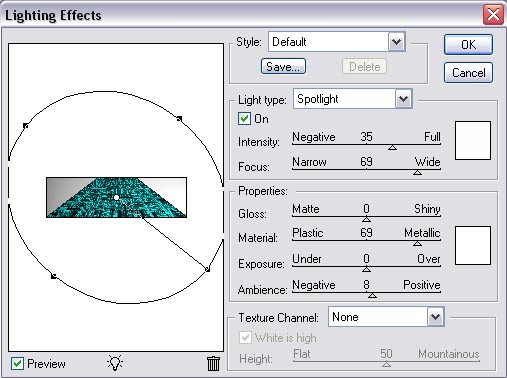Click the trash can delete-light icon
The image size is (507, 378).
click(213, 363)
